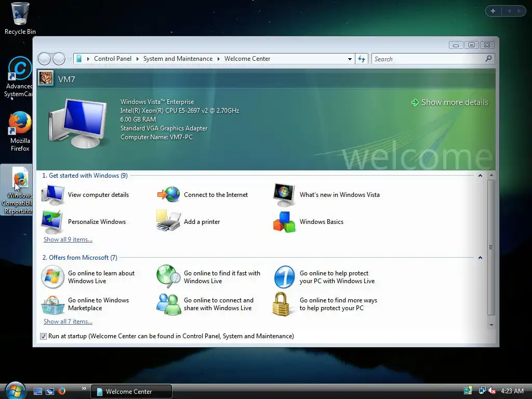The width and height of the screenshot is (532, 399).
Task: Click the Control Panel breadcrumb
Action: tap(113, 59)
